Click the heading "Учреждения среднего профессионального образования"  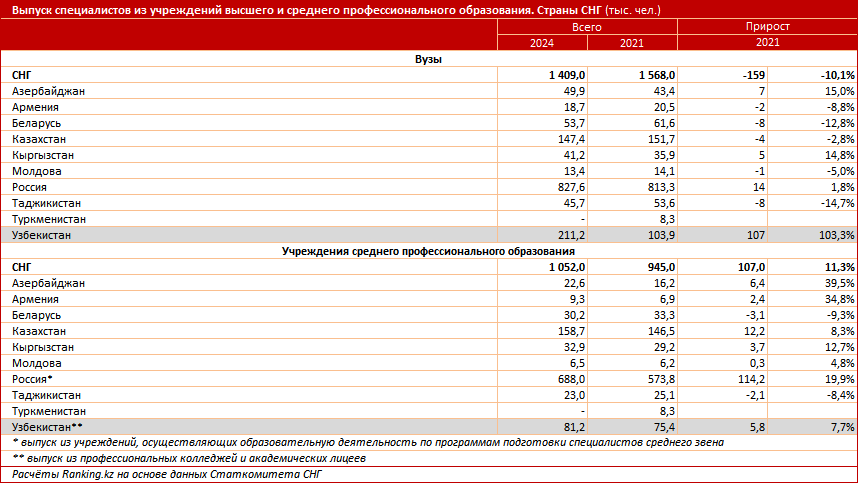pyautogui.click(x=429, y=251)
